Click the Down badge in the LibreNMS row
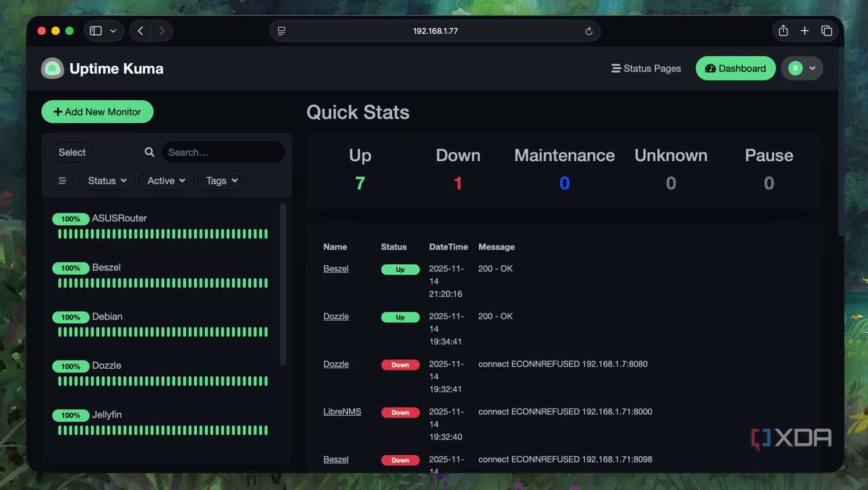Screen dimensions: 868x490 (400, 413)
